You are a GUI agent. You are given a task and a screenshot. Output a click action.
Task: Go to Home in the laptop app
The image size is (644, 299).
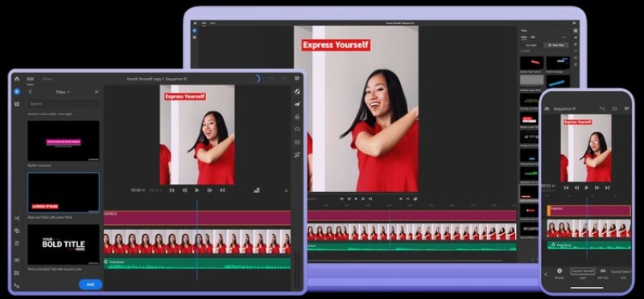(195, 23)
